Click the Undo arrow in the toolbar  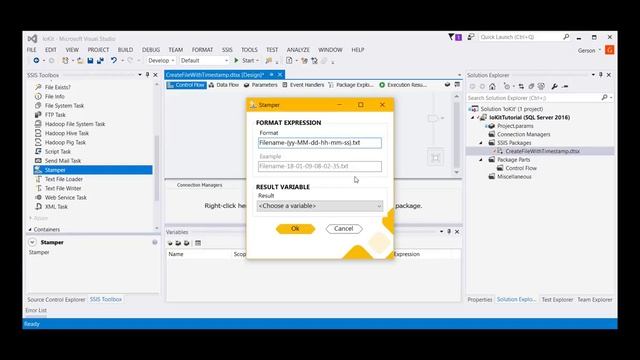[113, 60]
